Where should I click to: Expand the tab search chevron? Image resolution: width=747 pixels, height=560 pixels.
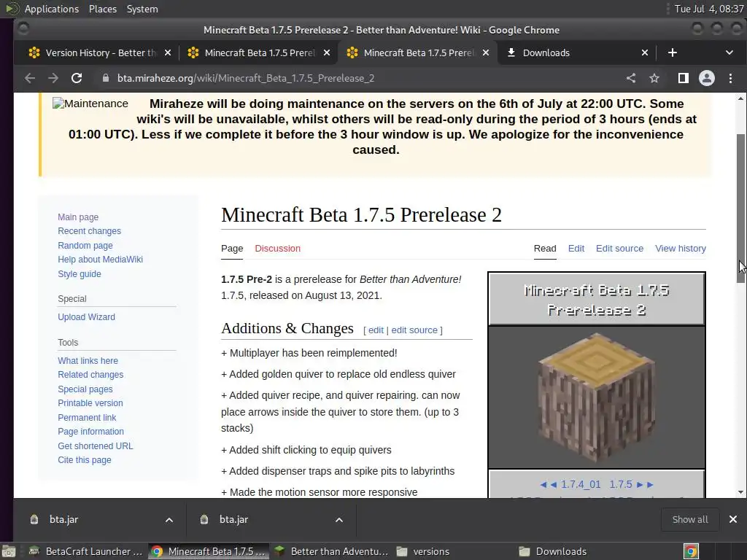tap(729, 52)
